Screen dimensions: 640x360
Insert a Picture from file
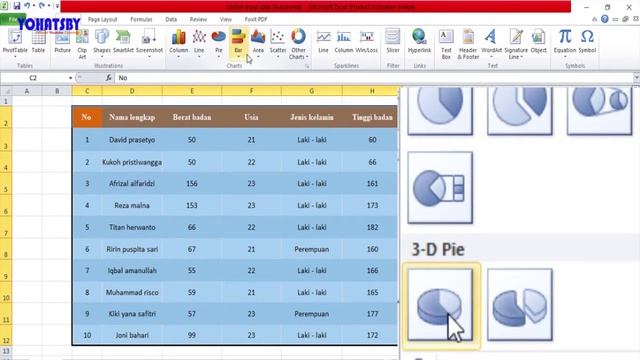[x=62, y=42]
